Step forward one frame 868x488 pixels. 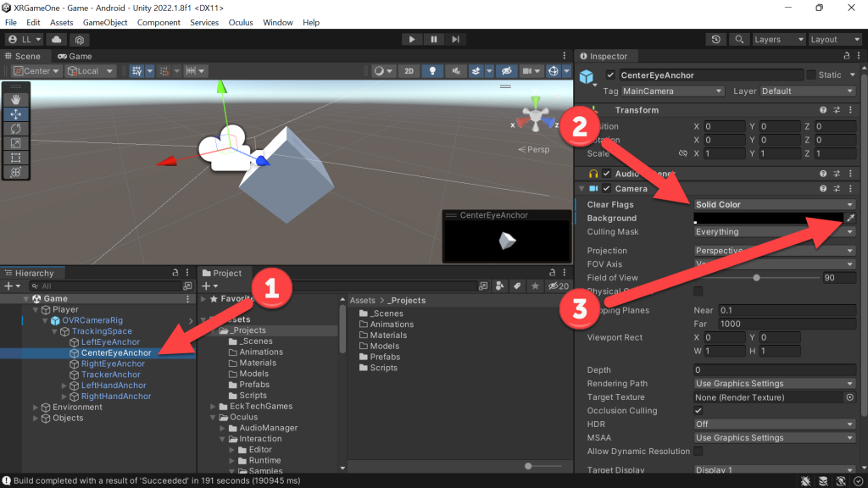[455, 39]
